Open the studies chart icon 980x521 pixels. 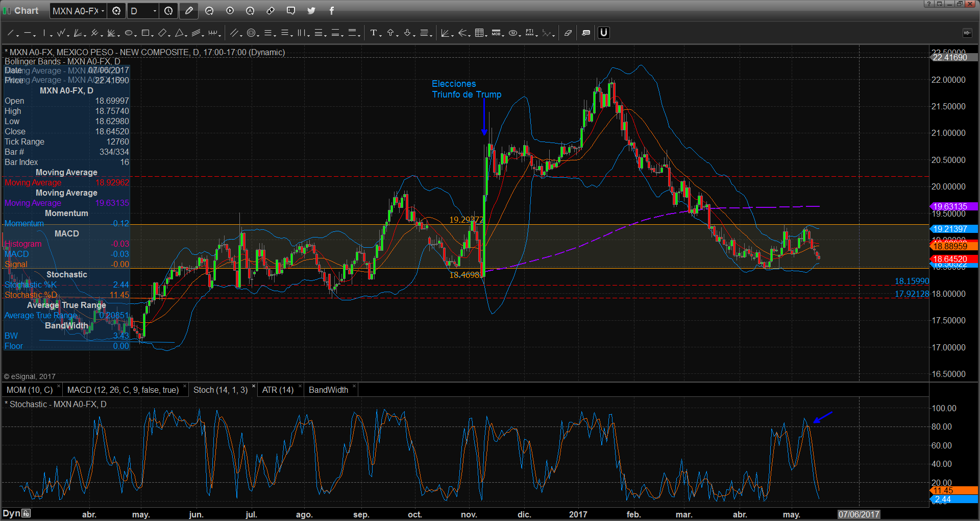[209, 11]
